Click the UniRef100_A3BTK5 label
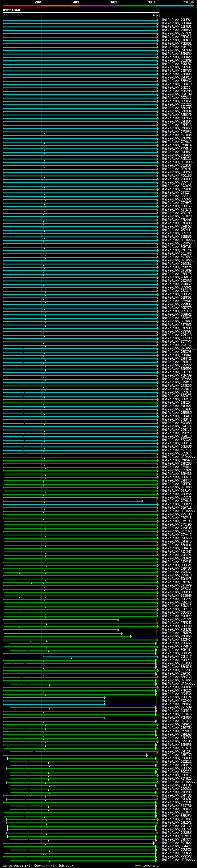Screen dimensions: 197x868 [x=177, y=755]
